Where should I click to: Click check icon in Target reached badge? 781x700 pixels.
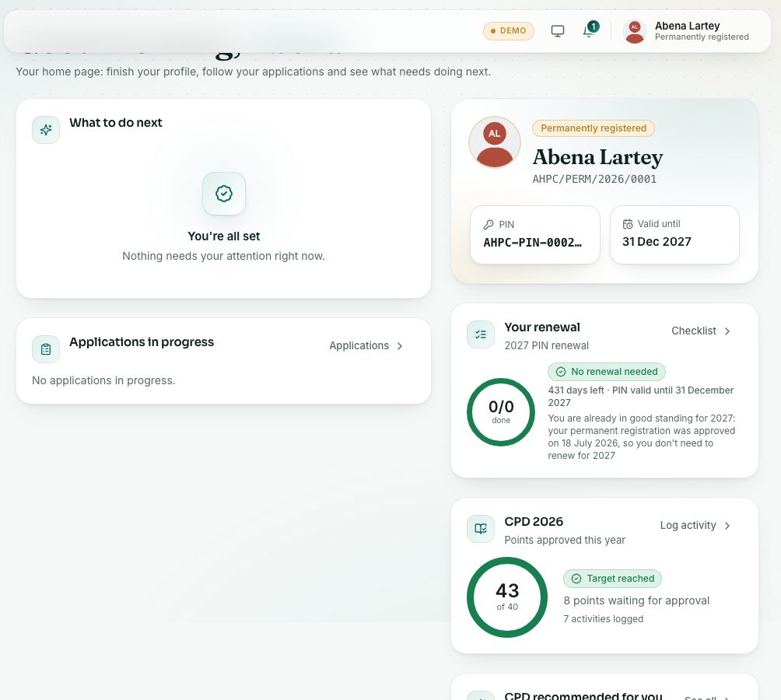[x=576, y=579]
